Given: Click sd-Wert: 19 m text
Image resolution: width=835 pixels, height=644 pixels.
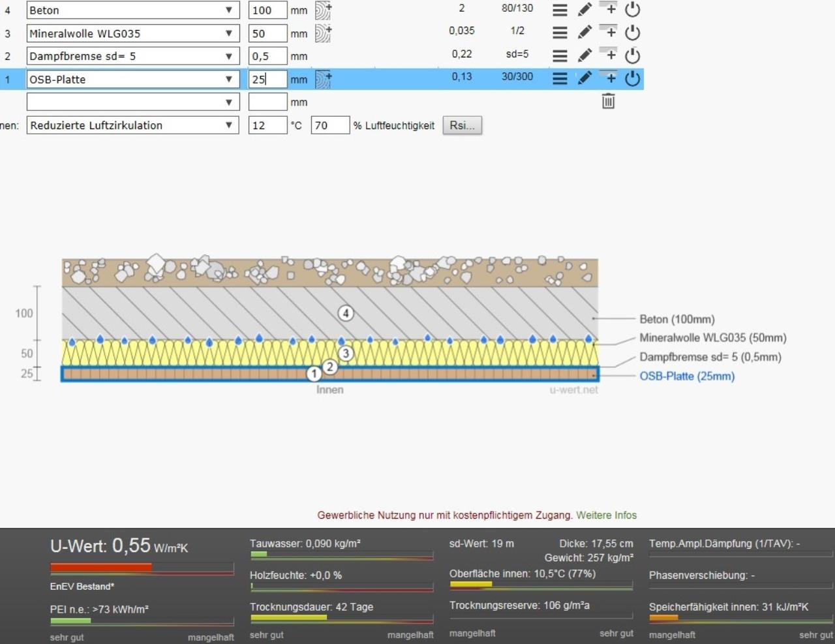Looking at the screenshot, I should 481,544.
